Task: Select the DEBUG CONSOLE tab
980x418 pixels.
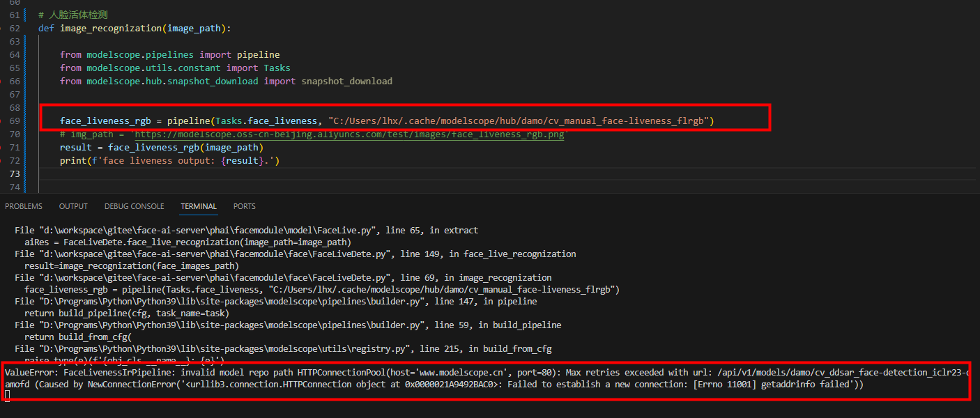Action: pyautogui.click(x=134, y=206)
